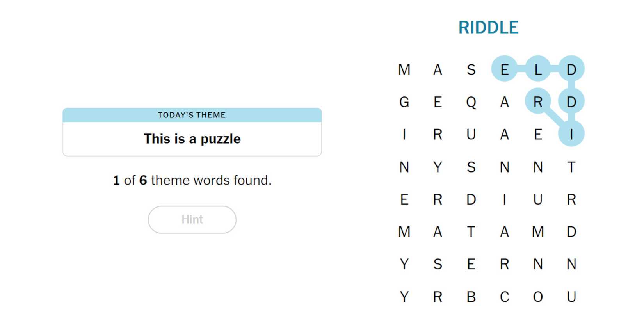The image size is (644, 322).
Task: Select the letter M in top-left corner
Action: [404, 69]
